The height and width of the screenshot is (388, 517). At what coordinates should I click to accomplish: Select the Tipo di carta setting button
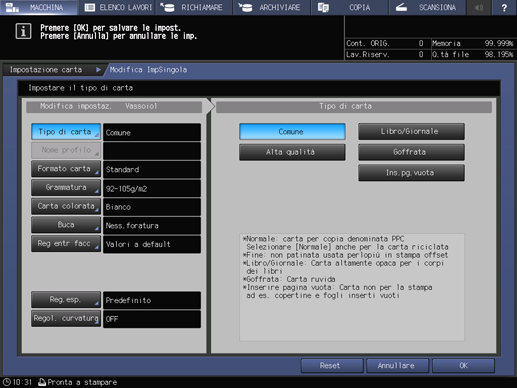(66, 132)
